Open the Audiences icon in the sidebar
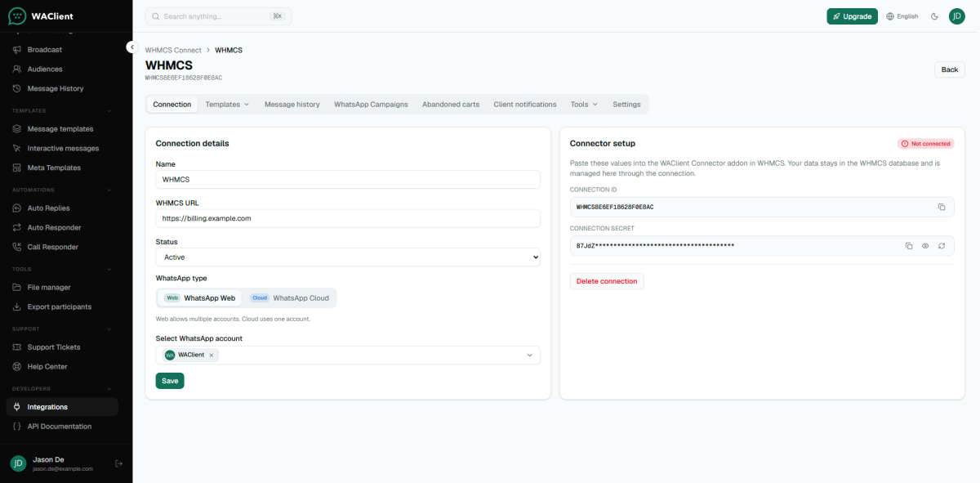The width and height of the screenshot is (980, 483). point(17,69)
